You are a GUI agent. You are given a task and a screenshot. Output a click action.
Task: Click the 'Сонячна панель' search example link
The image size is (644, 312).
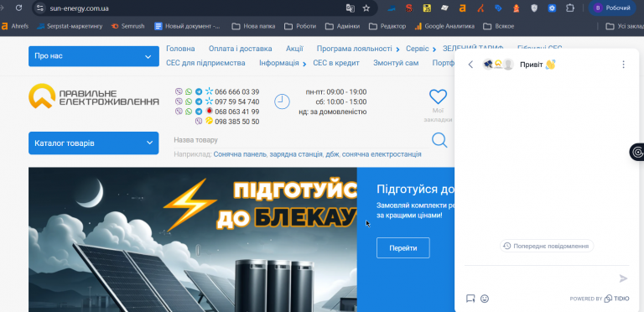pyautogui.click(x=240, y=154)
